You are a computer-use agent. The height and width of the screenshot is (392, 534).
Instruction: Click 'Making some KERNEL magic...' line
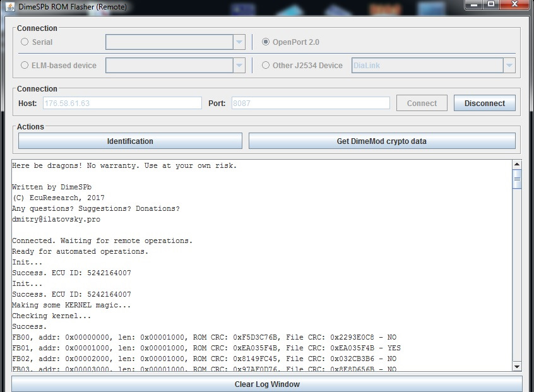pos(71,305)
